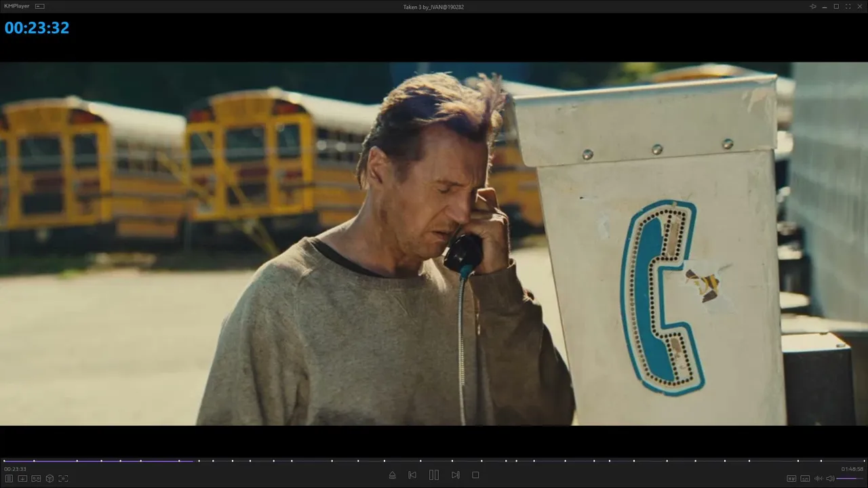868x488 pixels.
Task: Click the download icon in the bottom bar
Action: 22,479
